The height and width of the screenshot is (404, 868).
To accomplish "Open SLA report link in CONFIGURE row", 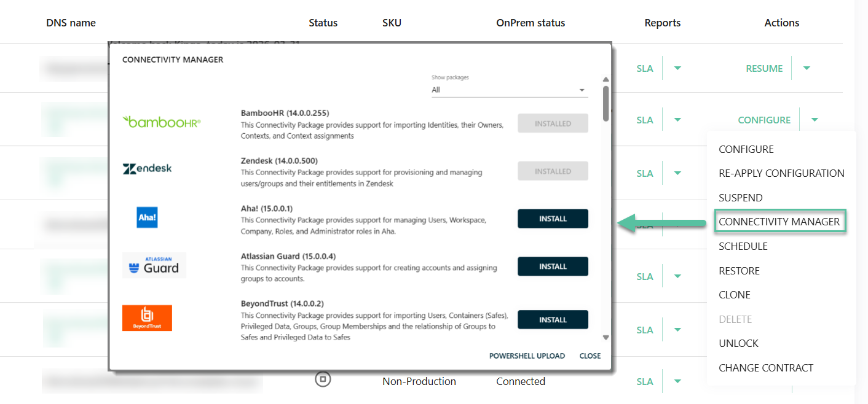I will pyautogui.click(x=645, y=120).
